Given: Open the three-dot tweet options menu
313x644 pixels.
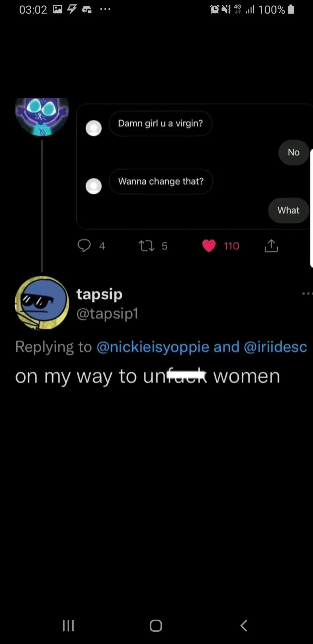Looking at the screenshot, I should tap(307, 293).
